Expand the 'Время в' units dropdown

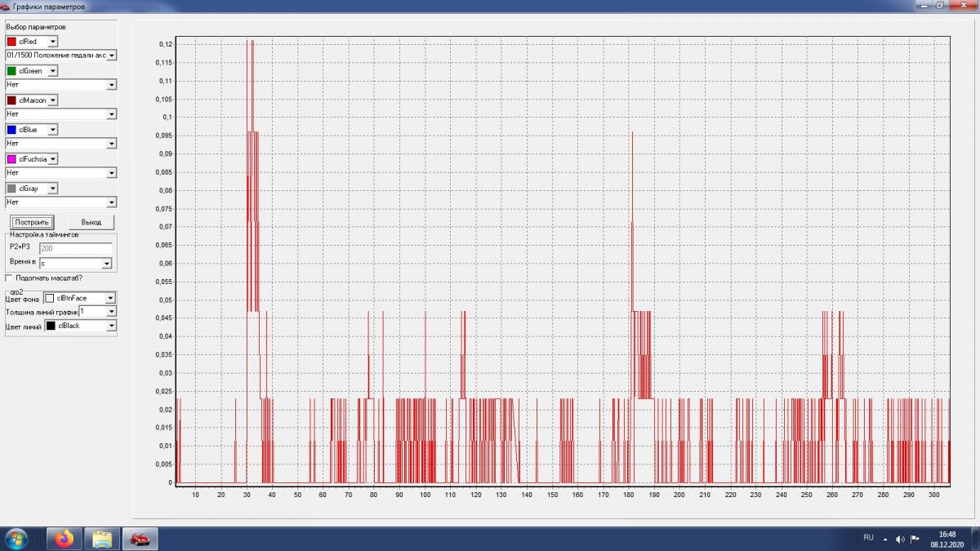coord(106,264)
